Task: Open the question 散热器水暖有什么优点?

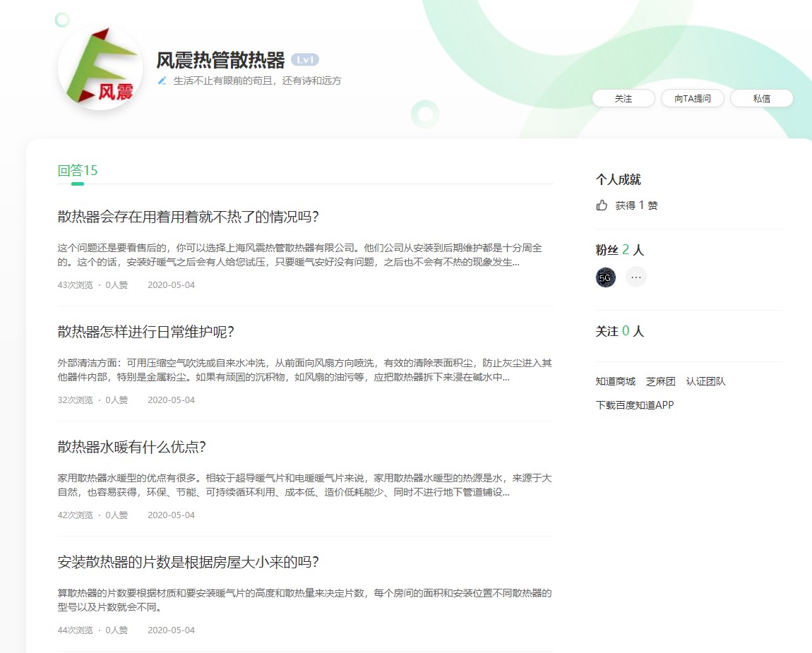Action: click(131, 446)
